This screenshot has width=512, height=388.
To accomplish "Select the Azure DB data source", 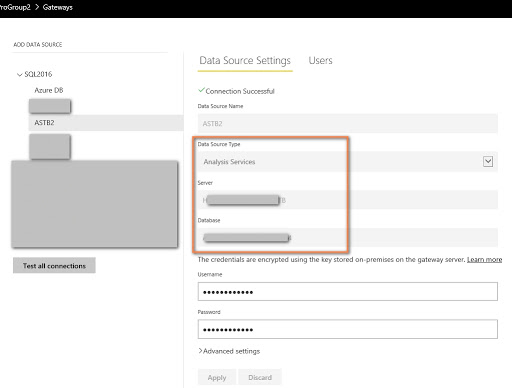I will click(x=49, y=90).
